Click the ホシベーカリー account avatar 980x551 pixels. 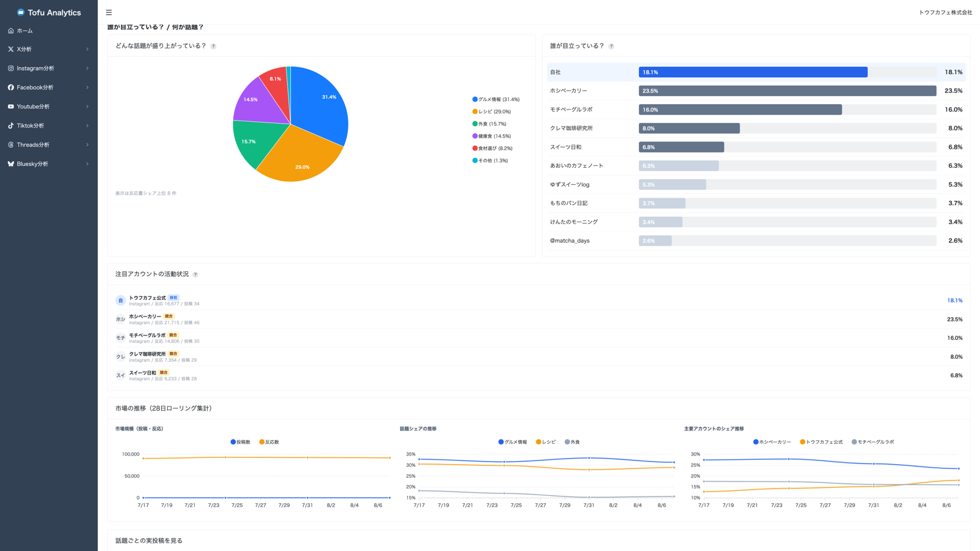click(121, 319)
